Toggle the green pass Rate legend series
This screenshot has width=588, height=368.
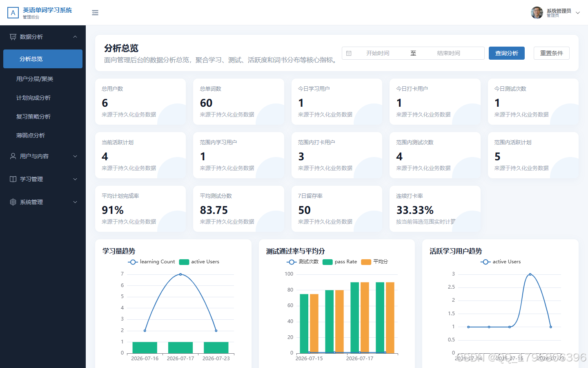point(340,262)
